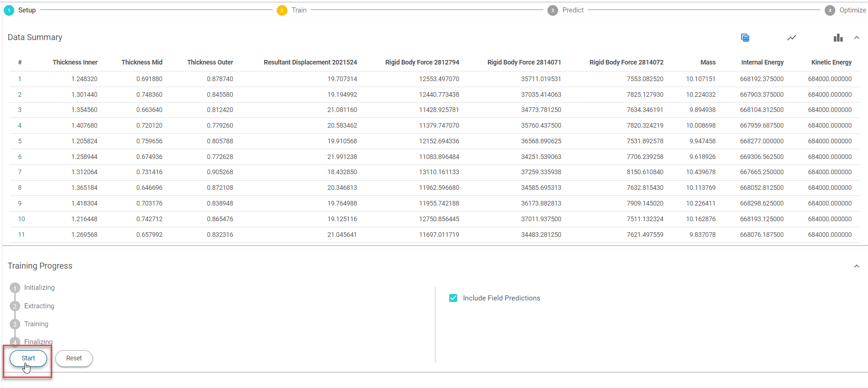Viewport: 868px width, 388px height.
Task: Switch to the line chart view icon
Action: click(x=791, y=38)
